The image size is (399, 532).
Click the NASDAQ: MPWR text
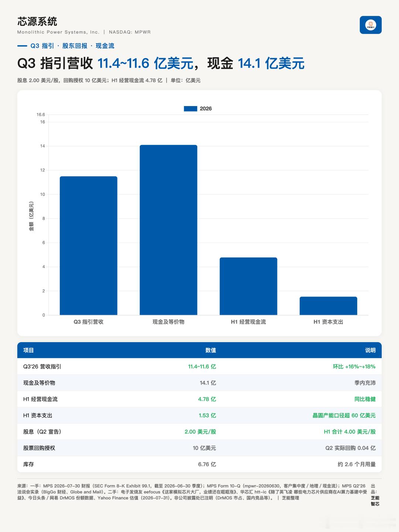click(130, 32)
